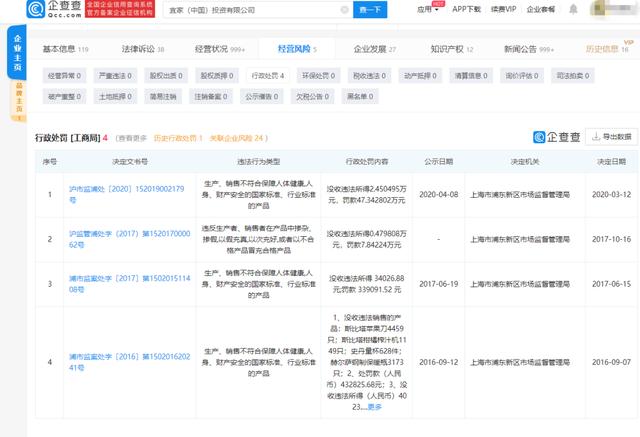Viewport: 640px width, 437px height.
Task: Click the 决定日期 cell 2016-09-07
Action: coord(611,362)
